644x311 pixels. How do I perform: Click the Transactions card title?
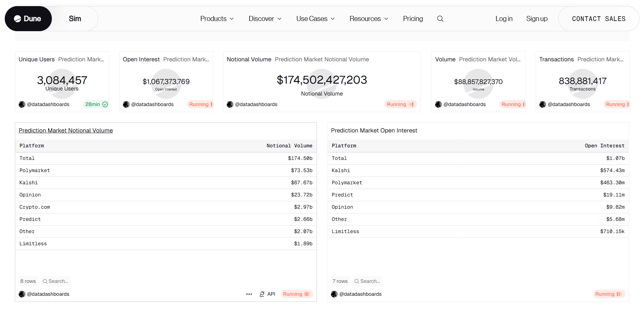click(556, 59)
